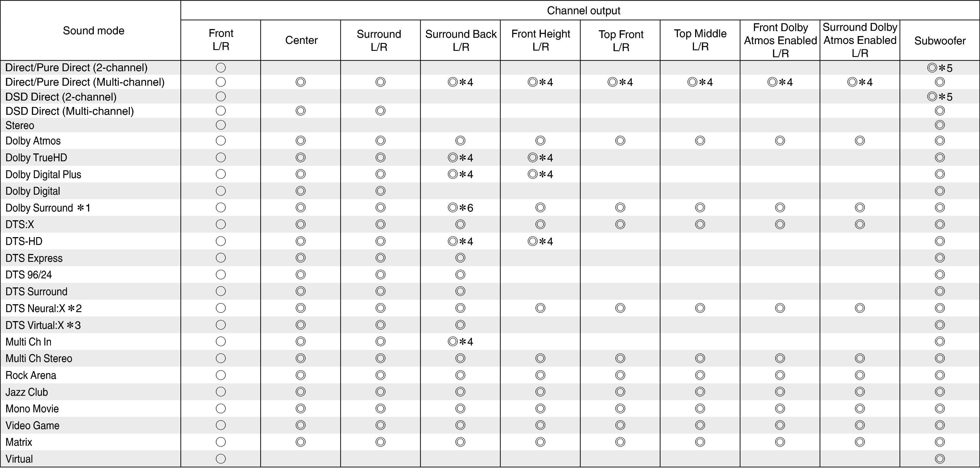Click the Jazz Club row's Surround L/R circle
This screenshot has height=469, width=980.
(380, 392)
